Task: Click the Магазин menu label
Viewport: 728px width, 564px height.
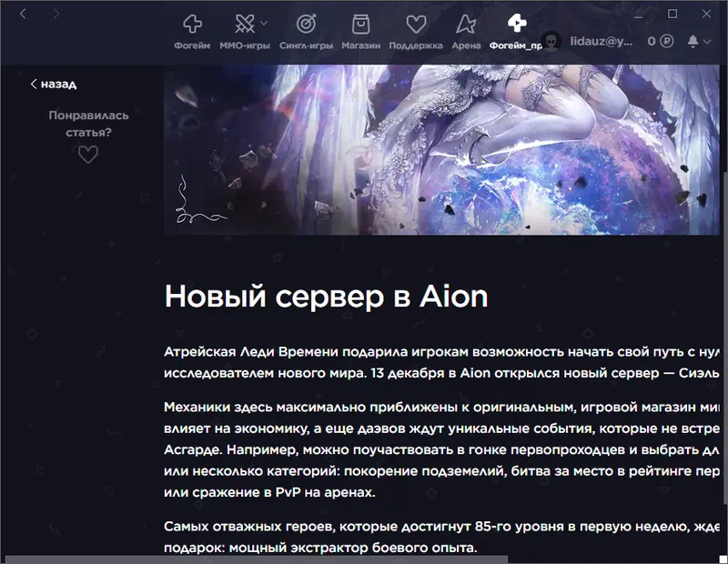Action: click(360, 45)
